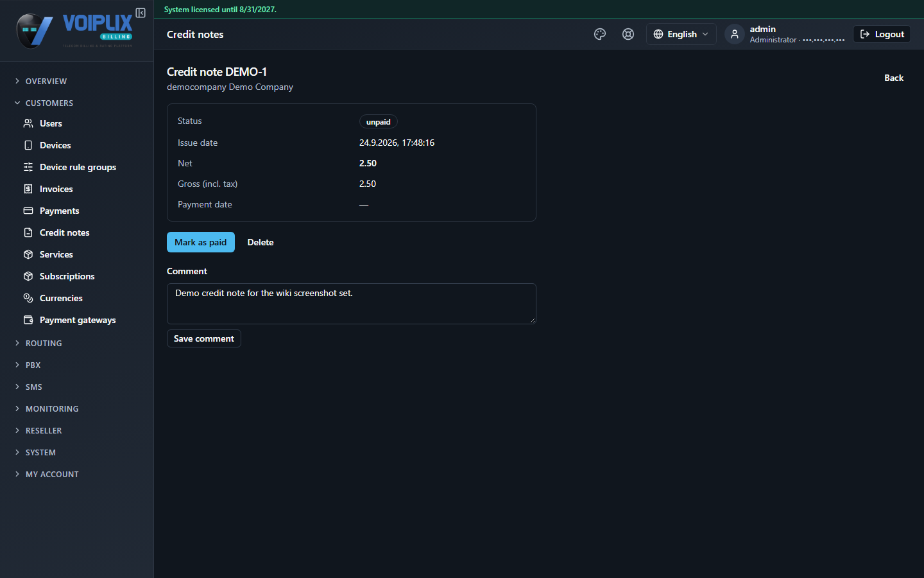Click the Currencies coins icon
Image resolution: width=924 pixels, height=578 pixels.
pyautogui.click(x=28, y=298)
